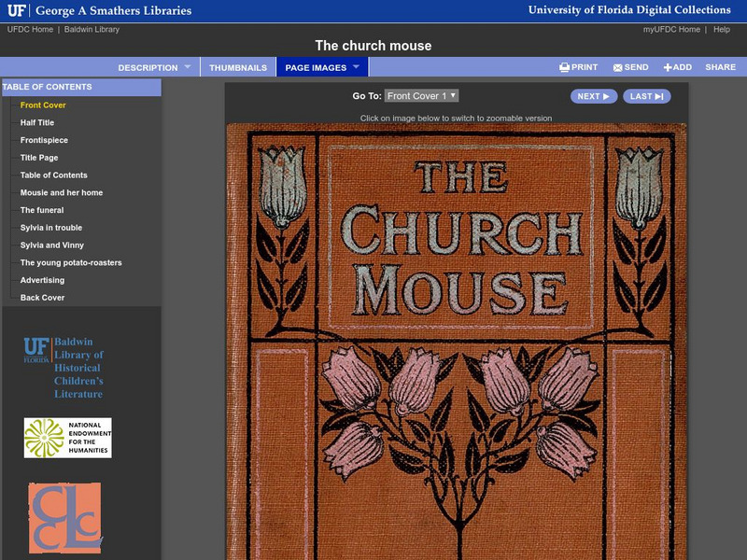Expand the Page Images dropdown arrow
Screen dimensions: 747x560
tap(356, 67)
